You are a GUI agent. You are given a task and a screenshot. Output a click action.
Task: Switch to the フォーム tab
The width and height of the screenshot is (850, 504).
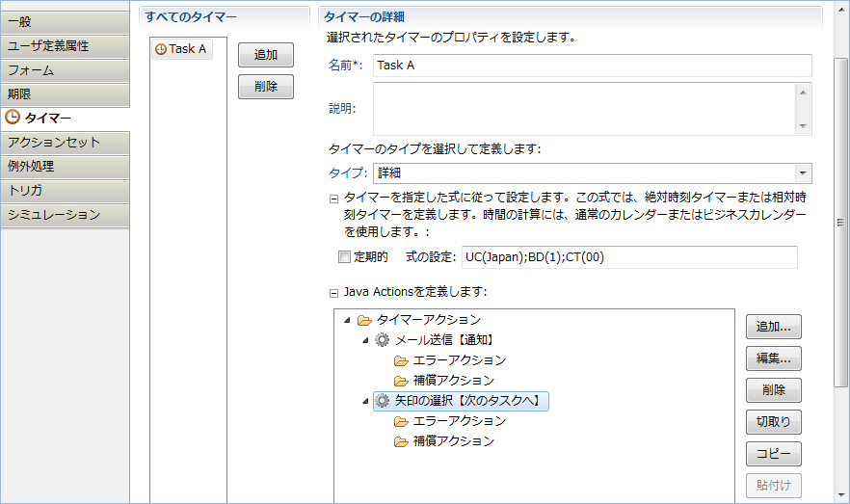pos(66,70)
